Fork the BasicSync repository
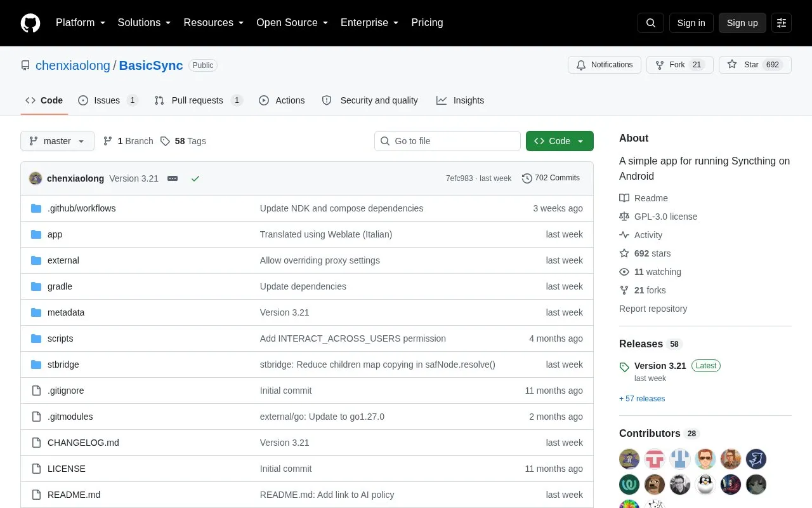This screenshot has height=508, width=812. click(680, 65)
